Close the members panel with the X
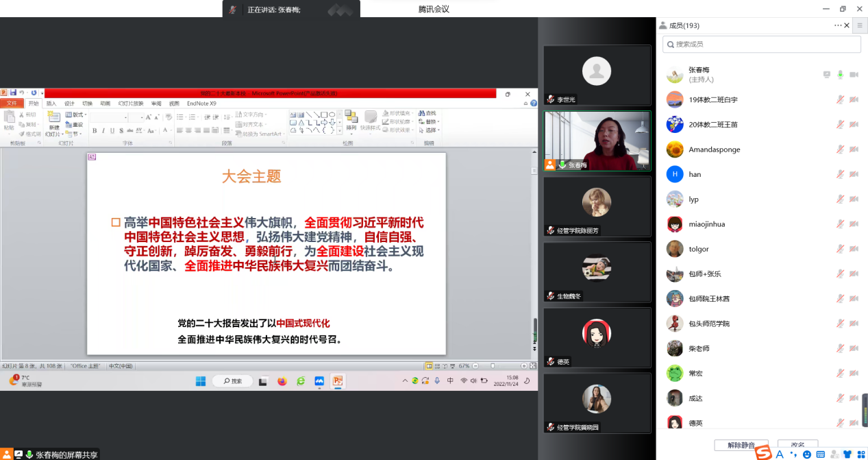The image size is (868, 460). tap(847, 25)
